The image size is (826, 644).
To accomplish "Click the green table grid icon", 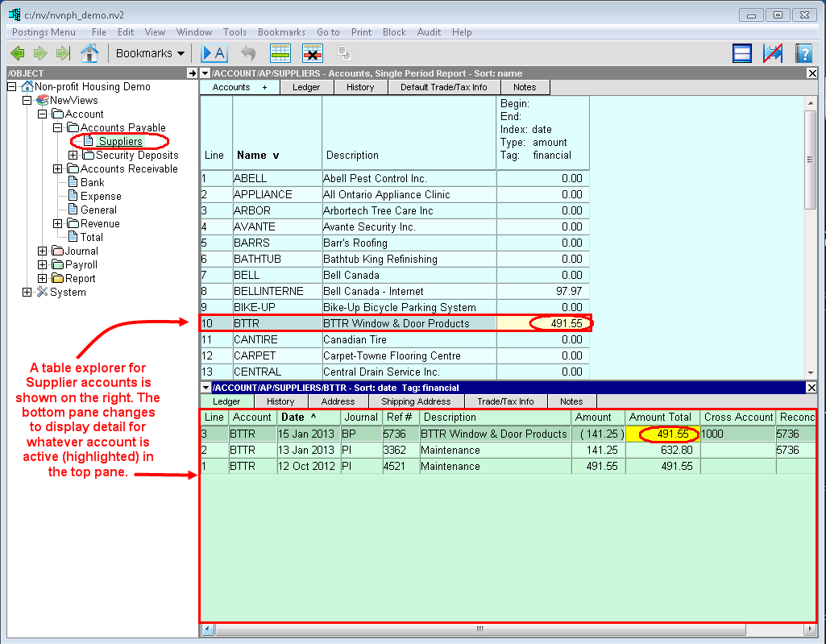I will [280, 53].
